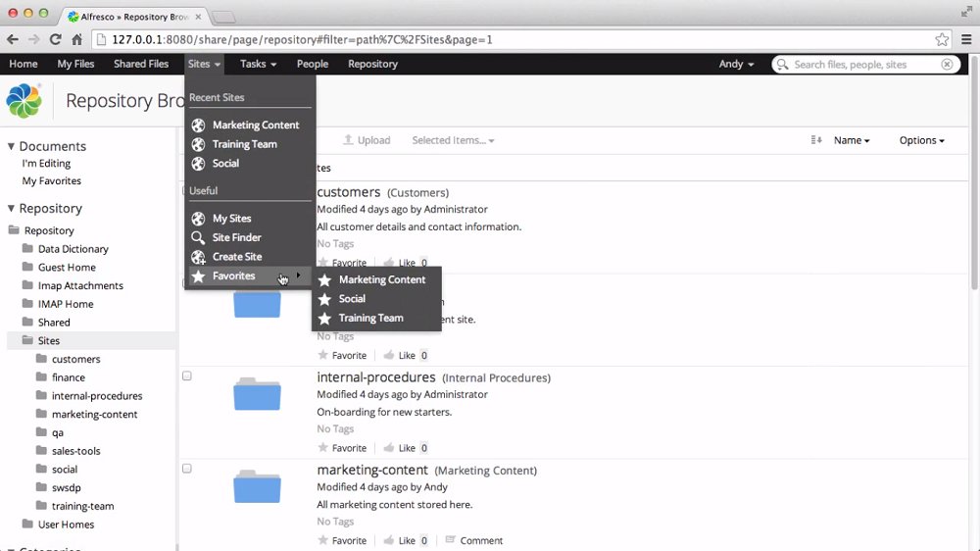Image resolution: width=980 pixels, height=551 pixels.
Task: Open the Name sort dropdown
Action: 852,140
